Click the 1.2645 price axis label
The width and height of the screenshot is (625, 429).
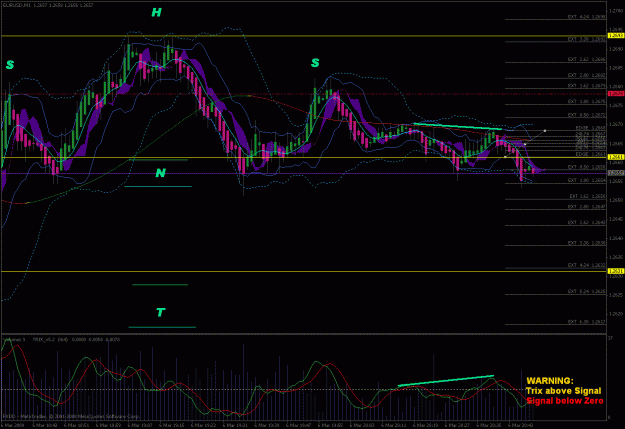(x=616, y=219)
